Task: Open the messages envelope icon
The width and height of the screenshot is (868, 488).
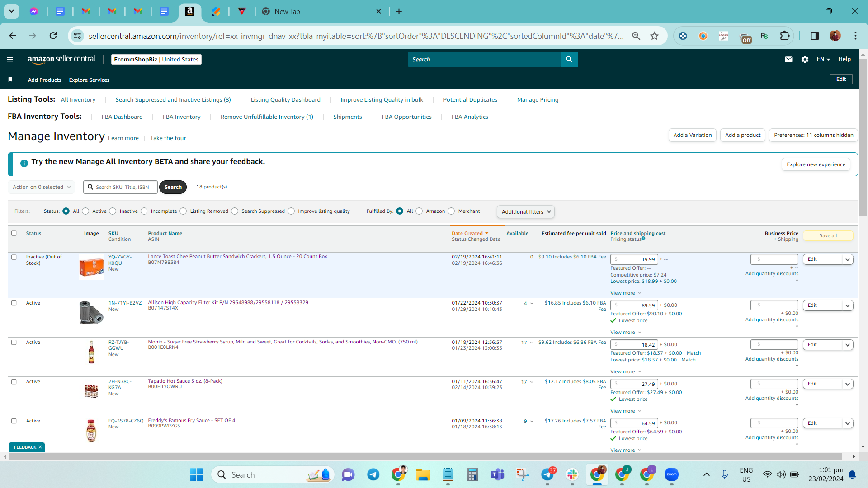Action: coord(788,59)
